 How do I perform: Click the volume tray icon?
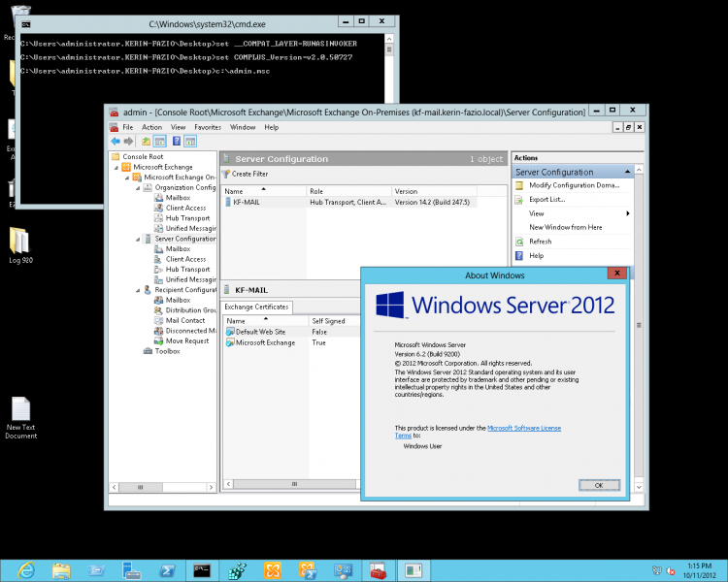click(671, 571)
